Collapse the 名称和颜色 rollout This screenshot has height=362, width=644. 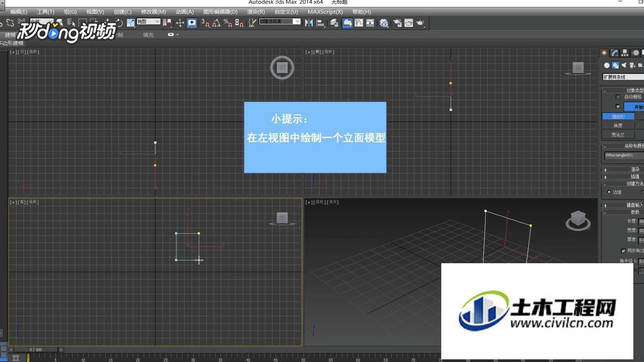(x=623, y=146)
